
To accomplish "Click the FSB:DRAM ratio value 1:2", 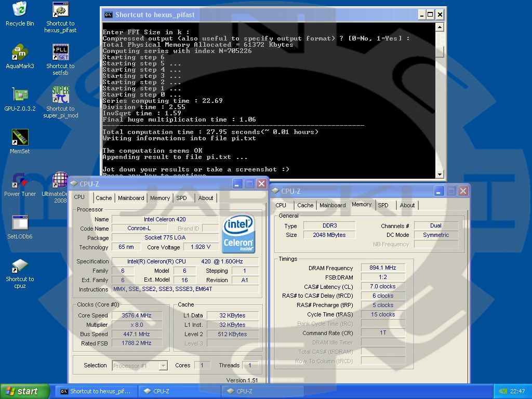I will (x=383, y=277).
